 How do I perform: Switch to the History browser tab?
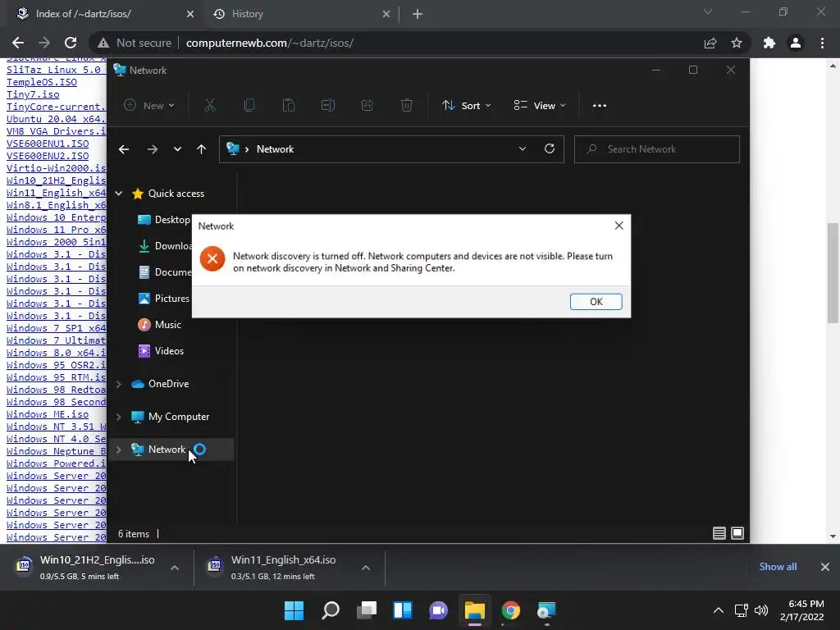[x=301, y=14]
